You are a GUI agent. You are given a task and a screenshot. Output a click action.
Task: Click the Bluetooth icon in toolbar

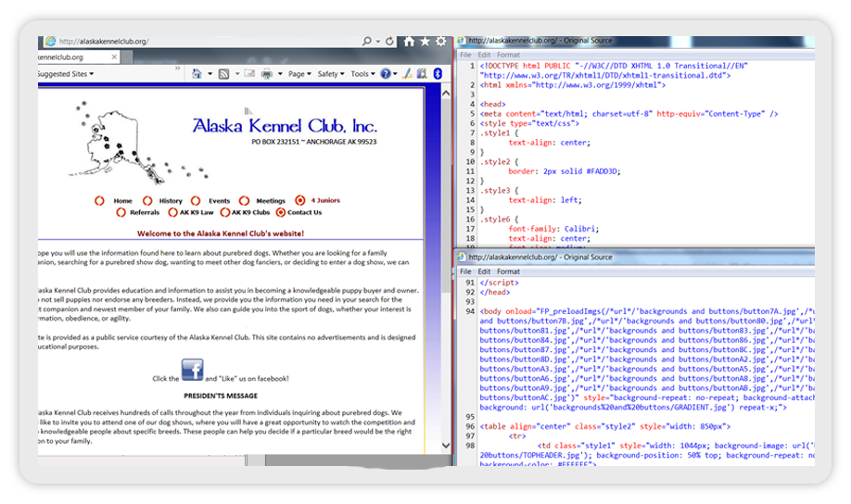click(438, 74)
